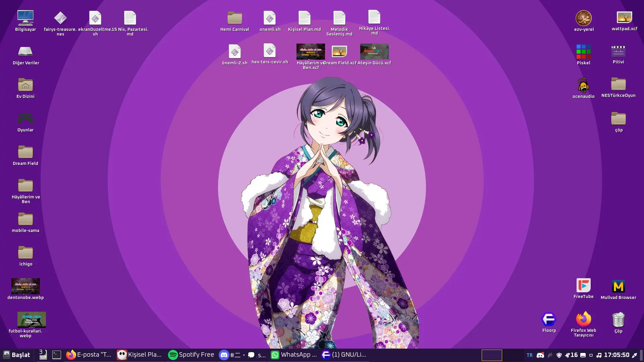Launch Firefox Web Tarayıcısı icon
The height and width of the screenshot is (362, 644).
pyautogui.click(x=584, y=319)
